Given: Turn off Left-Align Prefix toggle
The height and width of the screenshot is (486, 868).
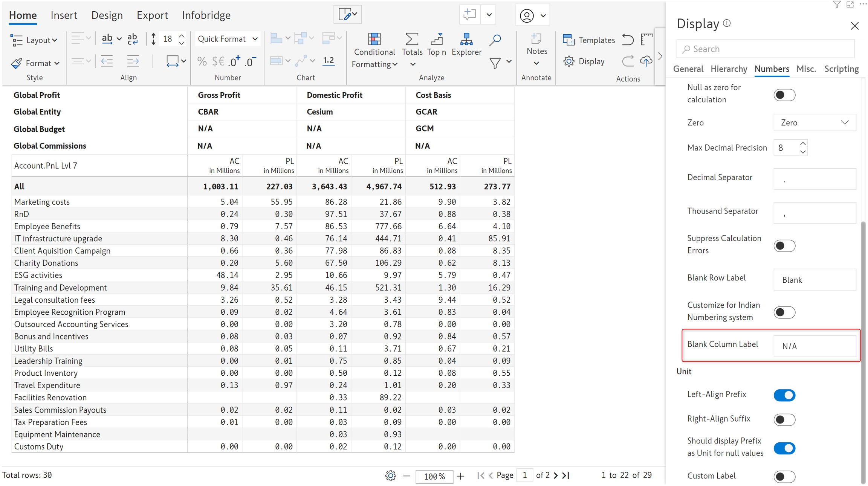Looking at the screenshot, I should coord(784,395).
